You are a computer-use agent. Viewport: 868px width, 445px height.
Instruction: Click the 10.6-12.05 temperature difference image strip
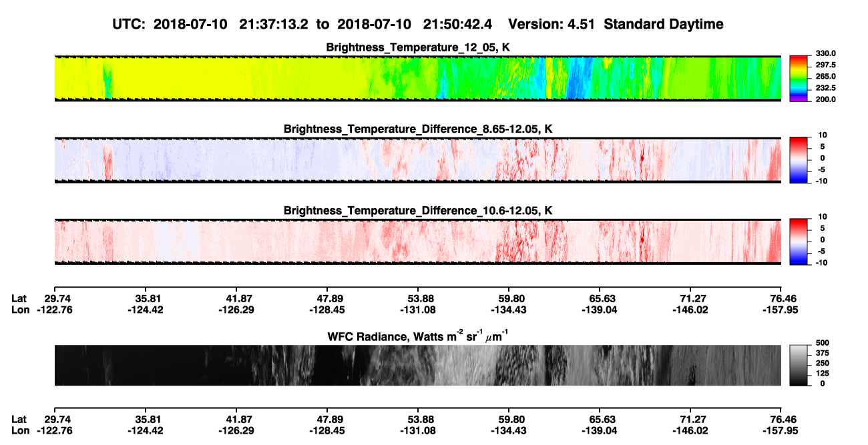tap(417, 242)
